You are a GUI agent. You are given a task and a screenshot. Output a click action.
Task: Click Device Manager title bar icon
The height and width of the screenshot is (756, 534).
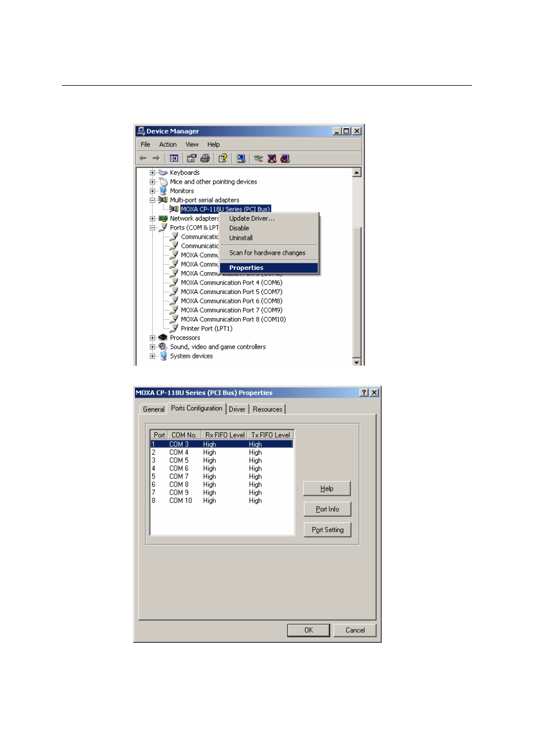(140, 131)
